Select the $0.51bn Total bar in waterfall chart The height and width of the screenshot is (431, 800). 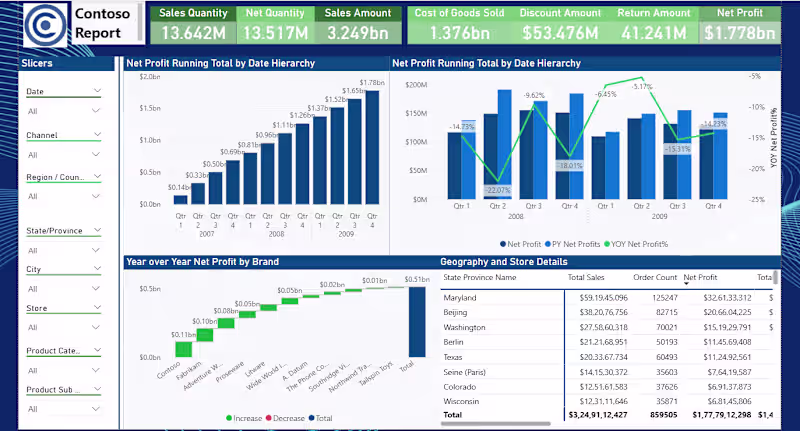[x=417, y=322]
